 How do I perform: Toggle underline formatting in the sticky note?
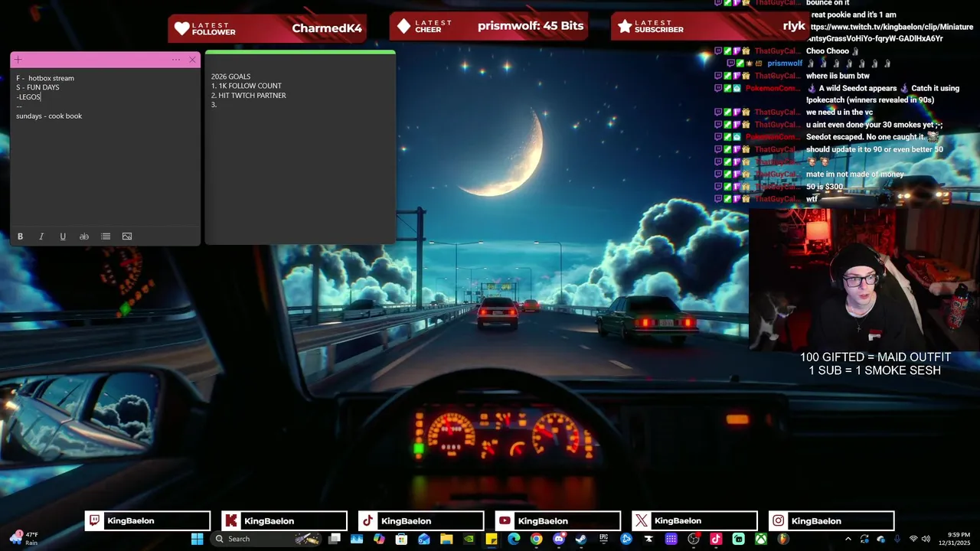pyautogui.click(x=63, y=236)
